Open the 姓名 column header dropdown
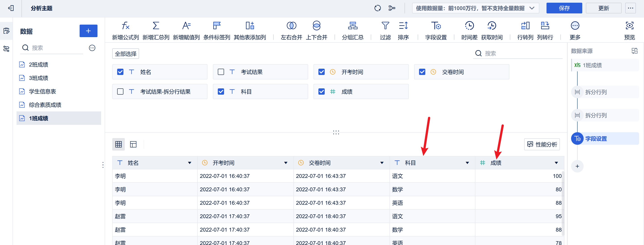 click(190, 163)
